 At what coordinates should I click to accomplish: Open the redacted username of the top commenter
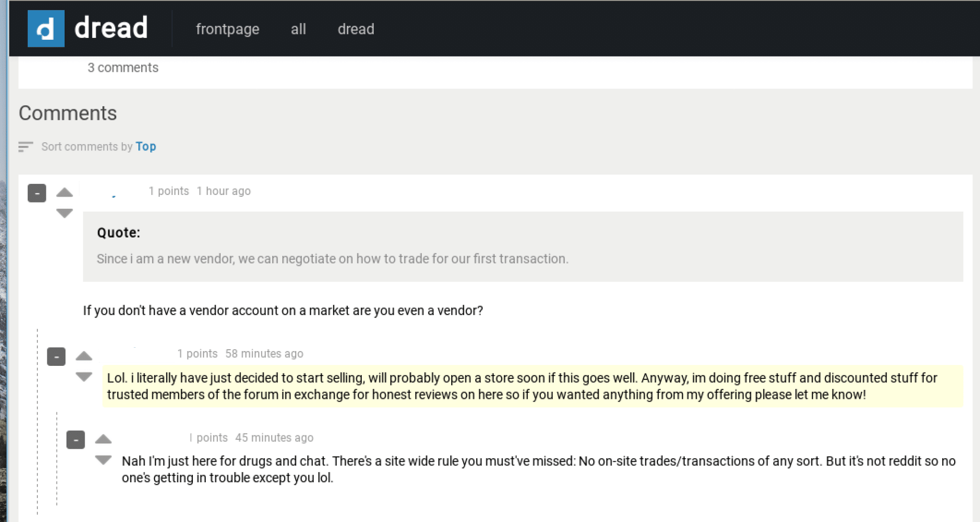(111, 189)
